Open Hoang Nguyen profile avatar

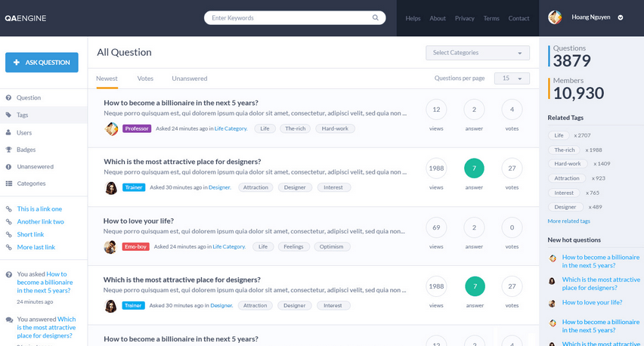click(x=555, y=17)
